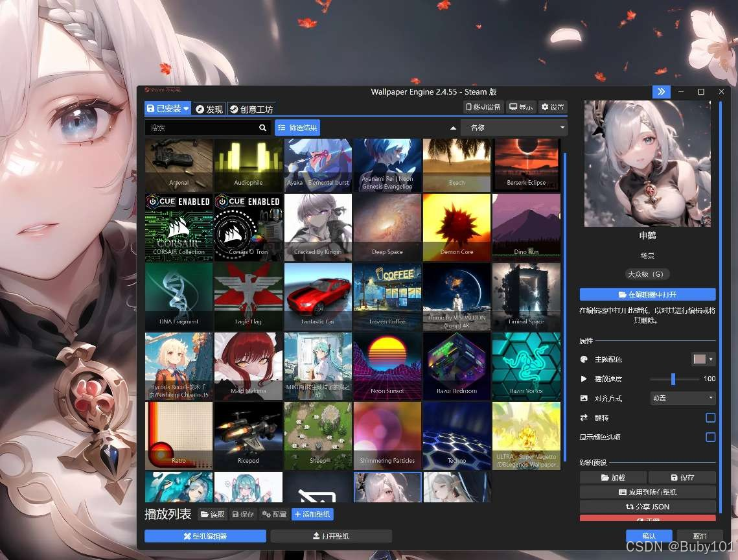Toggle sort order ascending arrow
738x560 pixels.
pos(453,128)
